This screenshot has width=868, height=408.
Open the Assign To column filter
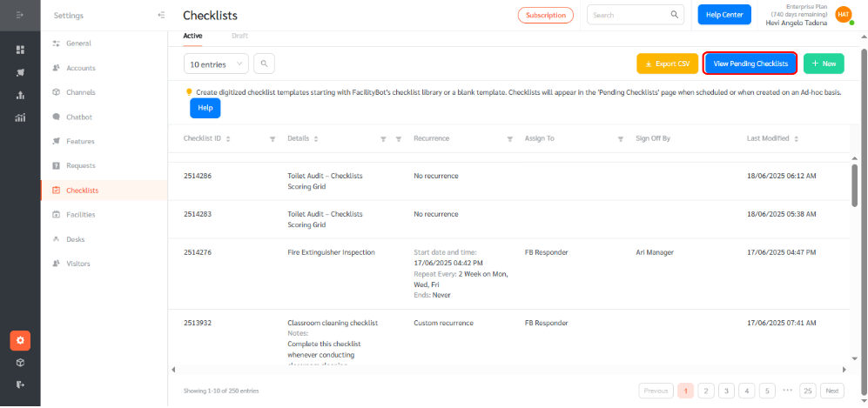(x=621, y=138)
